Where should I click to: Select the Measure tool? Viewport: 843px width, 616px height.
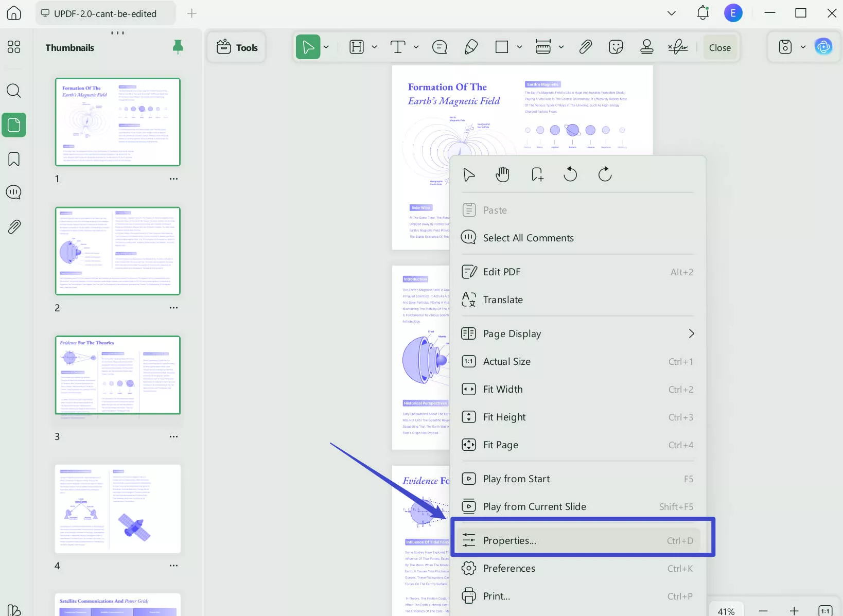[543, 47]
